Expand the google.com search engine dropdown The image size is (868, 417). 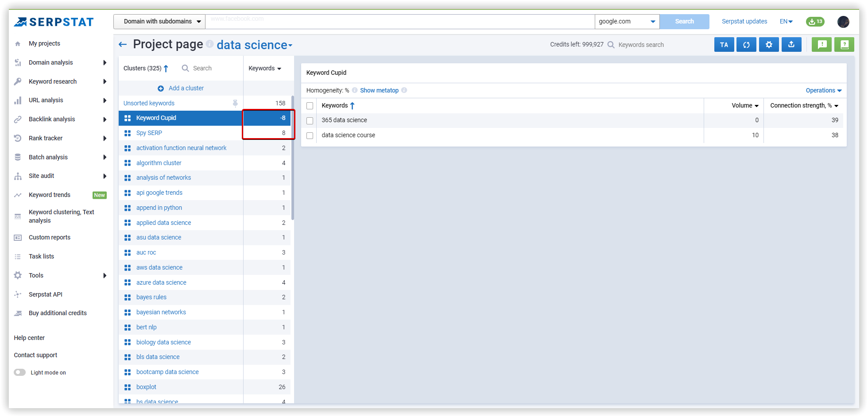tap(627, 21)
